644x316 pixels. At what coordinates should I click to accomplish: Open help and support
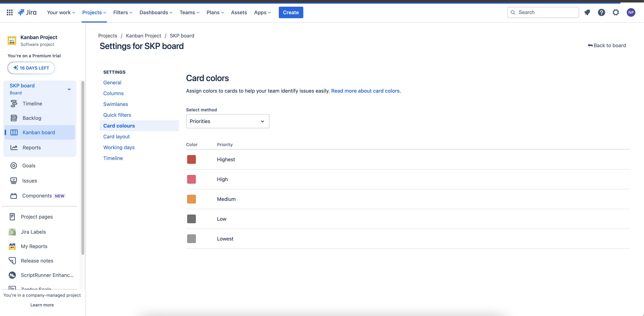602,12
